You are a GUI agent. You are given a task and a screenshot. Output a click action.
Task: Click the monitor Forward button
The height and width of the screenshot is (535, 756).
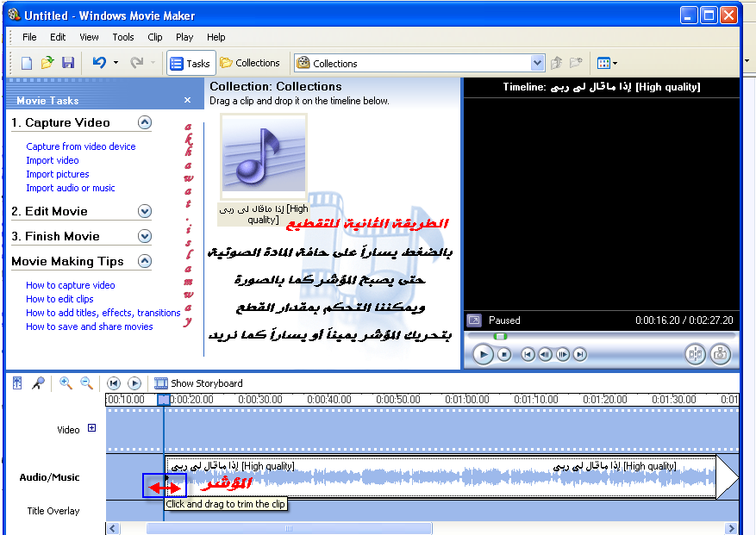tap(580, 355)
